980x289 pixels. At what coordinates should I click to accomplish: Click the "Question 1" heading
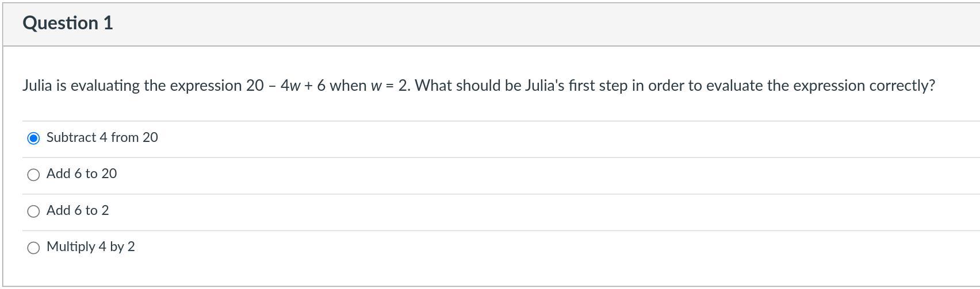pyautogui.click(x=67, y=23)
